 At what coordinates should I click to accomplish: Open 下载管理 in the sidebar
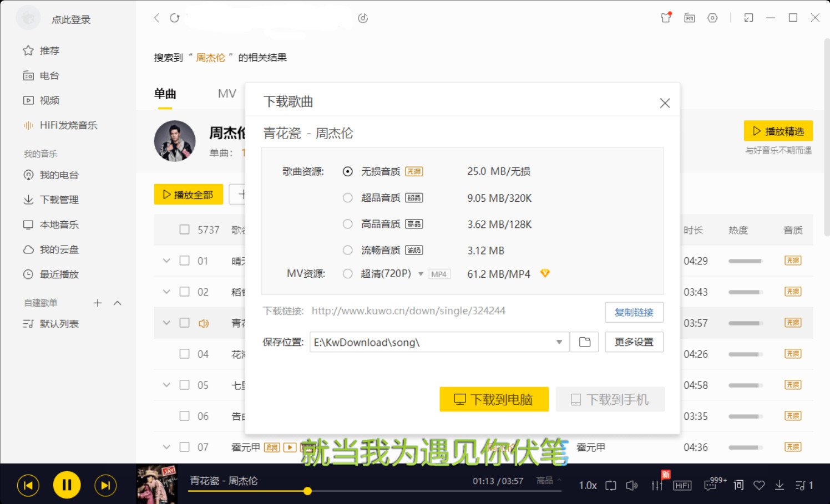point(59,200)
